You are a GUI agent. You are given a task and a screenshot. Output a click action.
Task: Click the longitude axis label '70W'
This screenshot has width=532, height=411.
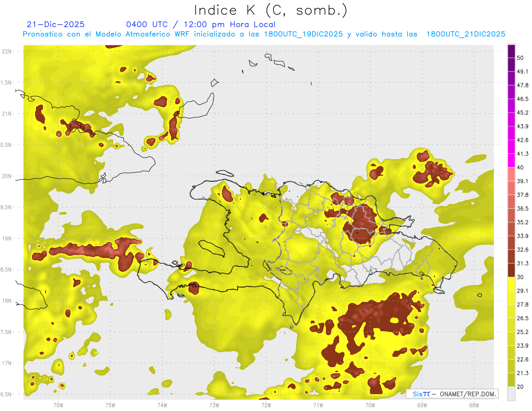370,405
